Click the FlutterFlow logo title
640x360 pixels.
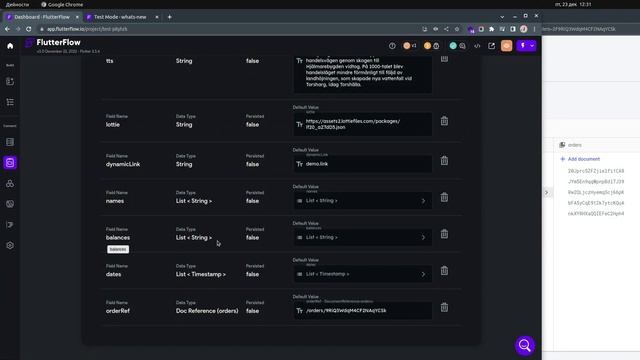[x=58, y=42]
